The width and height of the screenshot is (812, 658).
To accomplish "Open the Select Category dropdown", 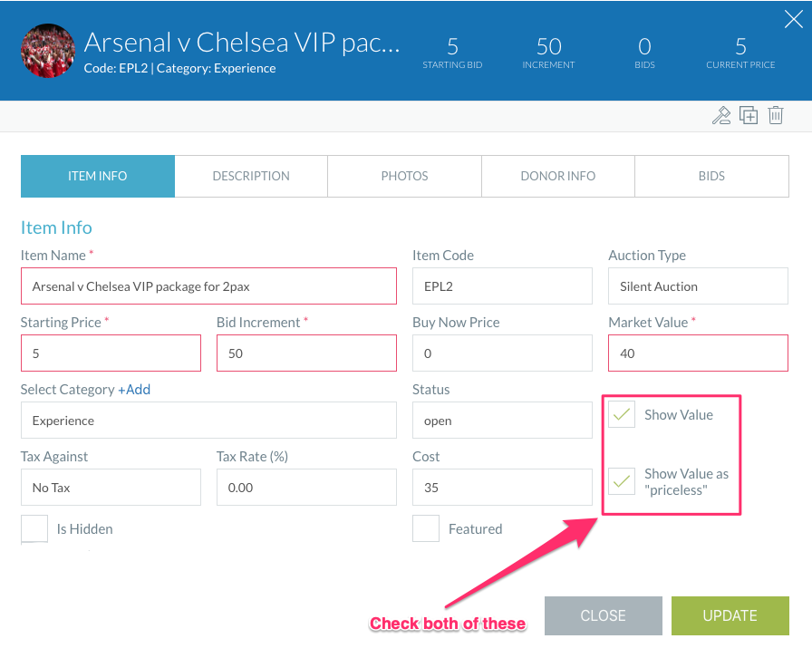I will point(208,421).
